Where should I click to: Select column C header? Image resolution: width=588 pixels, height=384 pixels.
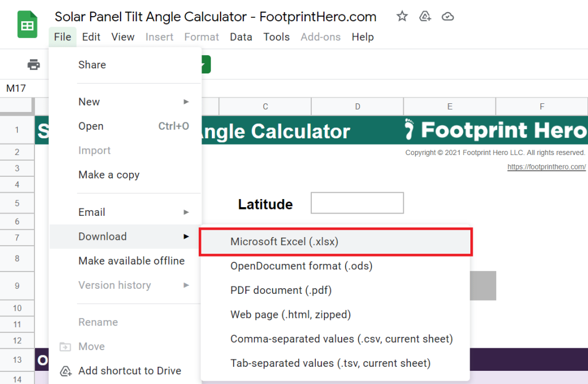pyautogui.click(x=265, y=107)
